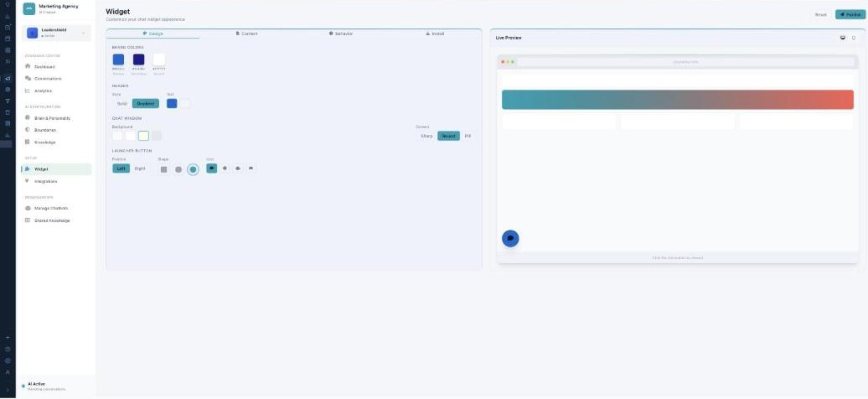Click the Analytics chart icon
This screenshot has height=399, width=868.
(x=28, y=91)
